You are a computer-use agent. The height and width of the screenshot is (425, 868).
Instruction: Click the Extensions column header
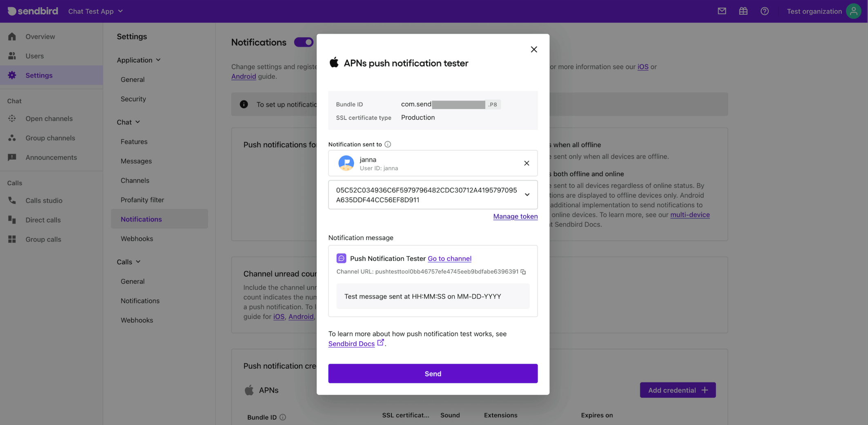coord(500,415)
